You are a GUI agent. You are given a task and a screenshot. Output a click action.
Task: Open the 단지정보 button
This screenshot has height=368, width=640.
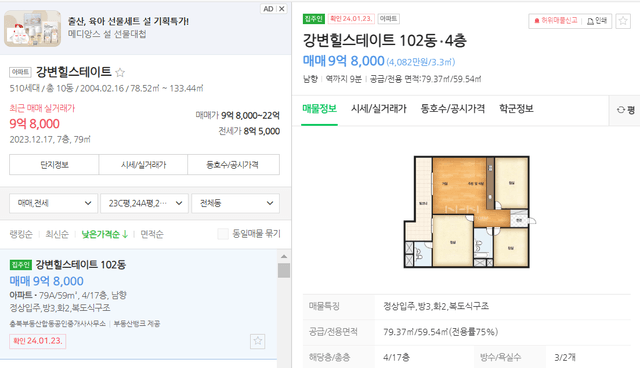pyautogui.click(x=54, y=165)
